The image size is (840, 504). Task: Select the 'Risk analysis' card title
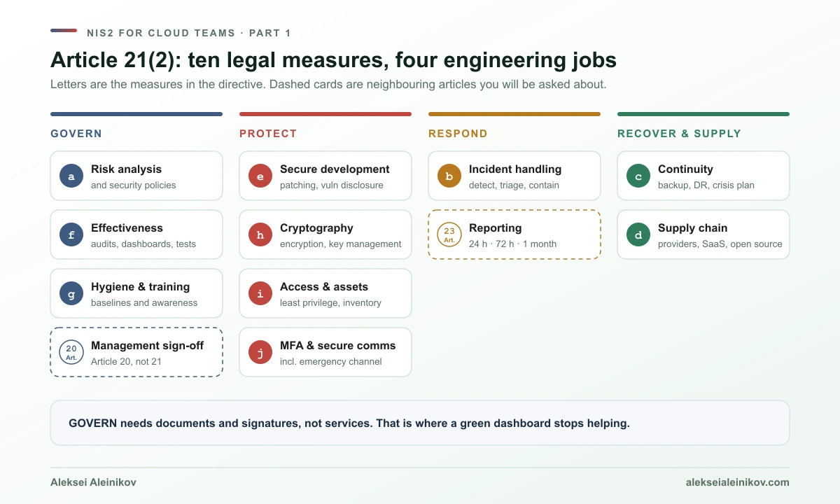tap(126, 169)
